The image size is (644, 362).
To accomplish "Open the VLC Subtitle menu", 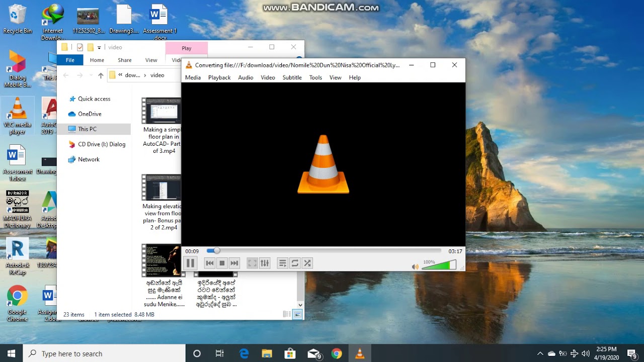I will [292, 77].
